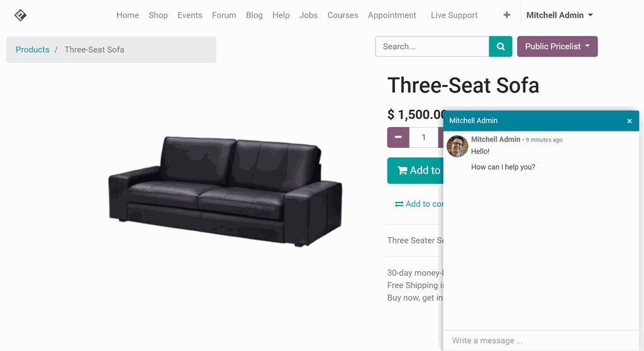Click the Three-Seat Sofa product image
Viewport: 644px width, 351px height.
click(x=225, y=191)
